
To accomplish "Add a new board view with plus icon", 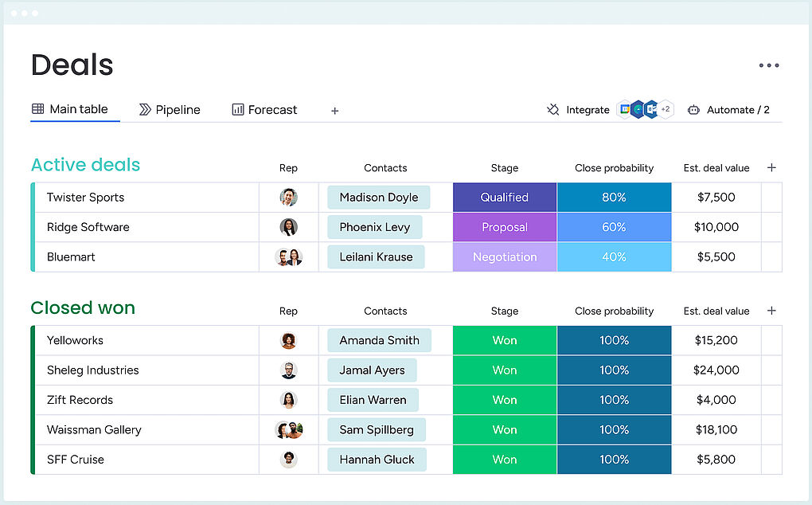I will (334, 111).
